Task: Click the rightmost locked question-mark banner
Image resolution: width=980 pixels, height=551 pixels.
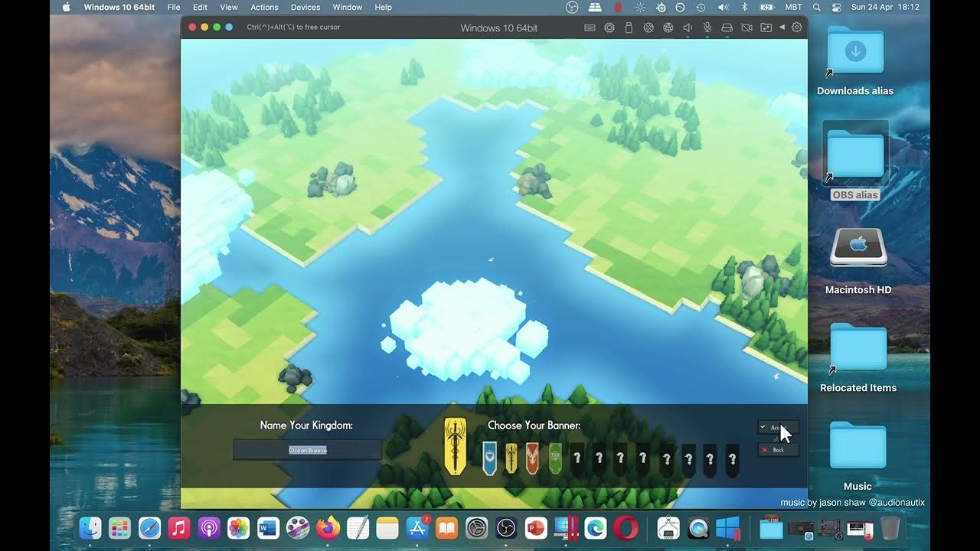Action: click(x=733, y=459)
